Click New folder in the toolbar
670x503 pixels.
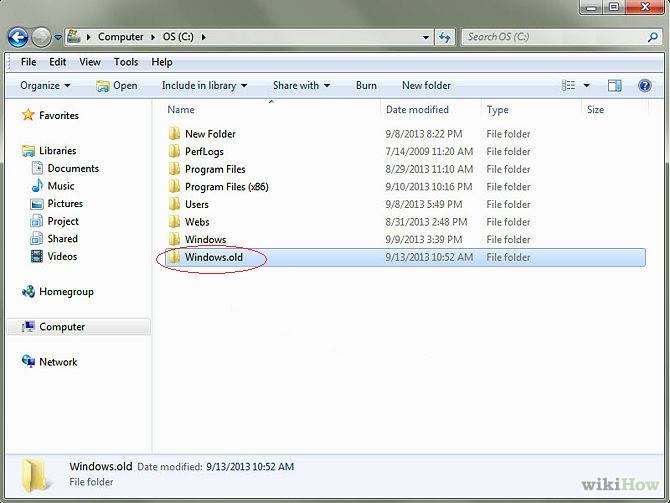pyautogui.click(x=426, y=85)
